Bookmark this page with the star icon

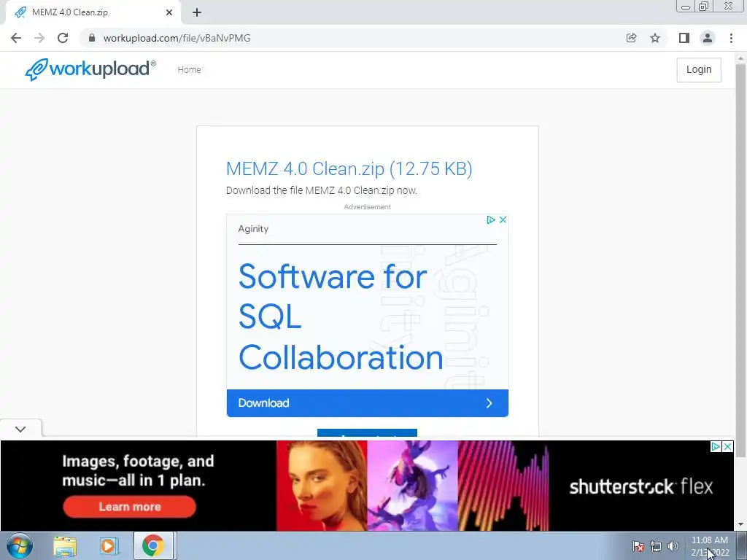click(655, 38)
